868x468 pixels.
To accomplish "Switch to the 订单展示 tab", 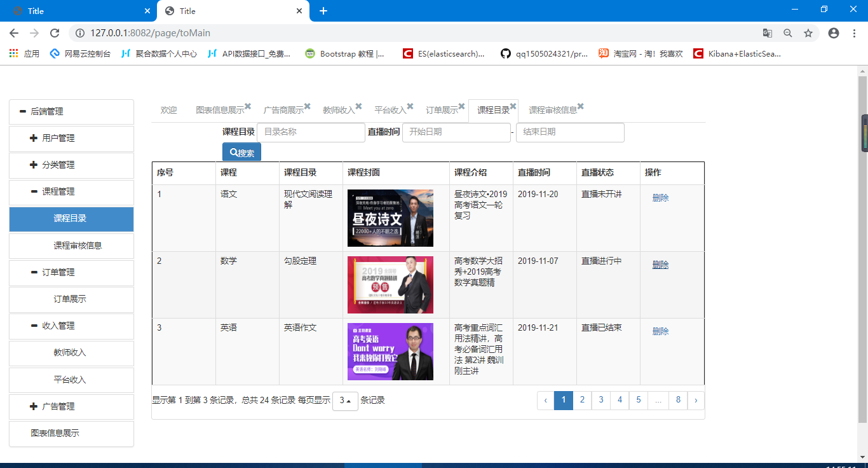I will (441, 110).
